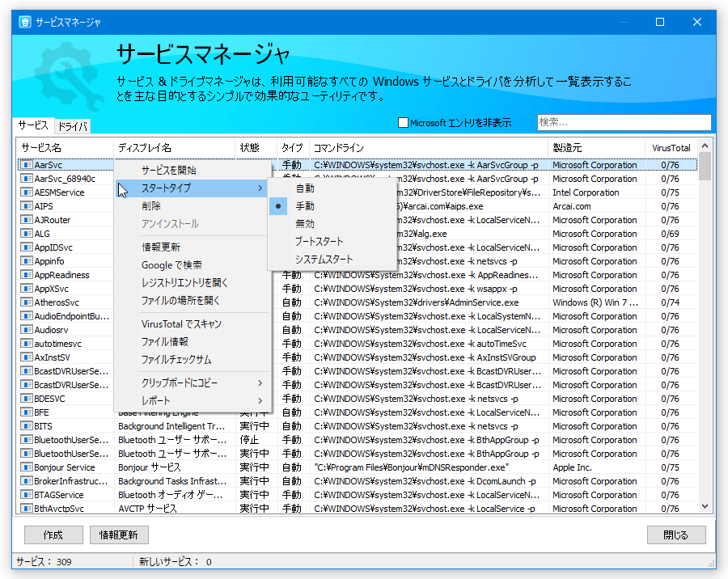
Task: Click the service icon beside BDESVC
Action: (x=27, y=399)
